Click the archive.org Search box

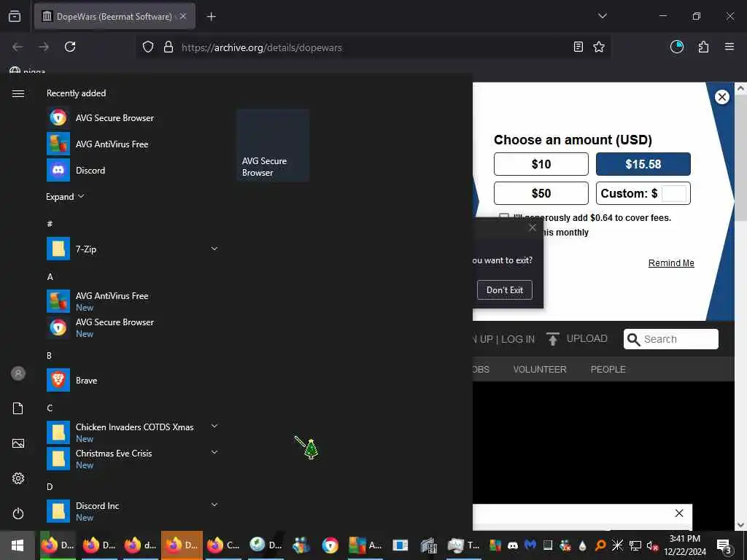[x=671, y=339]
